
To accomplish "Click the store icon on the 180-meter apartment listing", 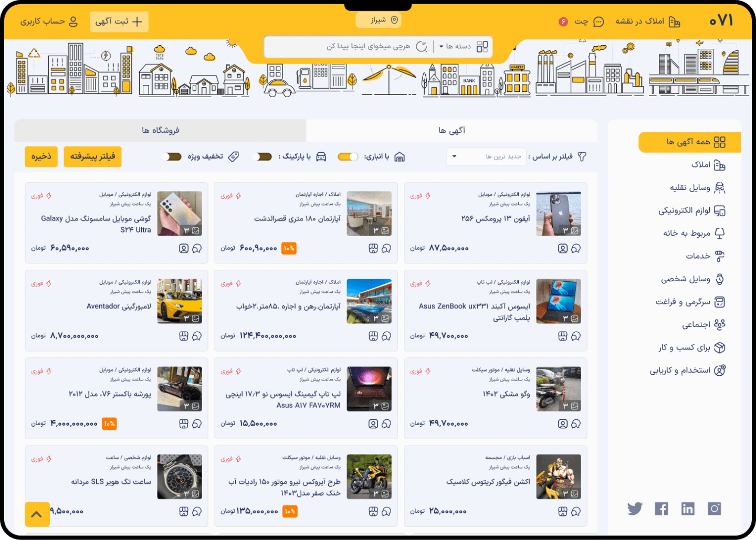I will pyautogui.click(x=373, y=248).
